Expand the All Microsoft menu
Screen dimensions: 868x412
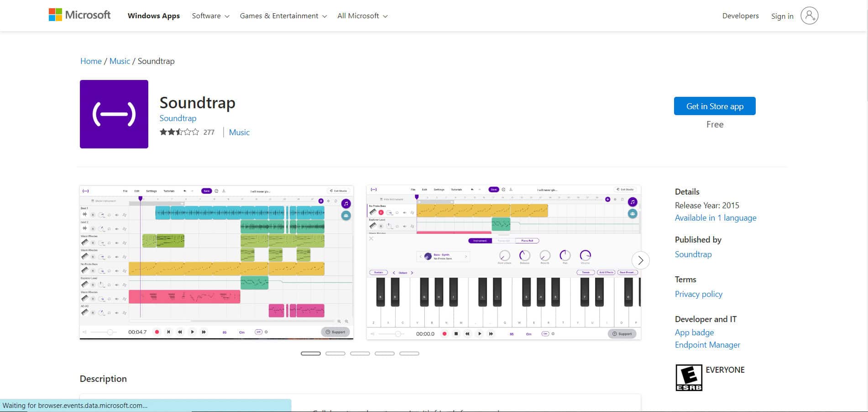coord(362,16)
